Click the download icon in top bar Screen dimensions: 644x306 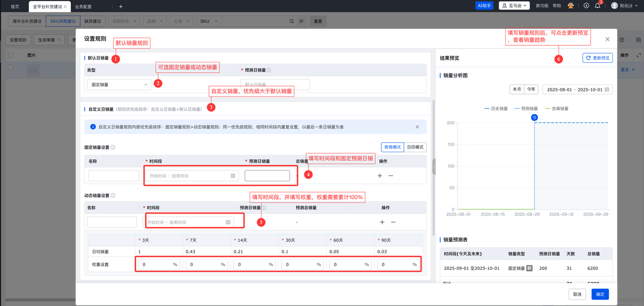coord(586,6)
